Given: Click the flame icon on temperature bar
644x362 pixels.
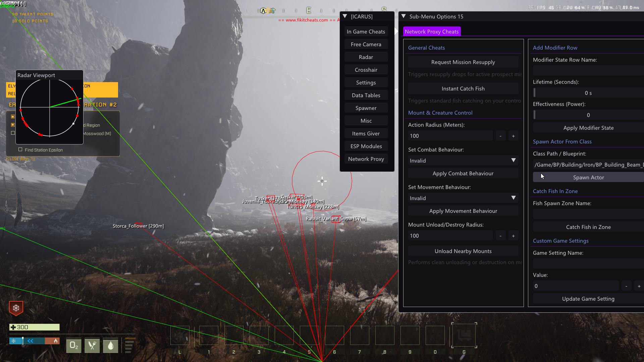Looking at the screenshot, I should point(56,341).
